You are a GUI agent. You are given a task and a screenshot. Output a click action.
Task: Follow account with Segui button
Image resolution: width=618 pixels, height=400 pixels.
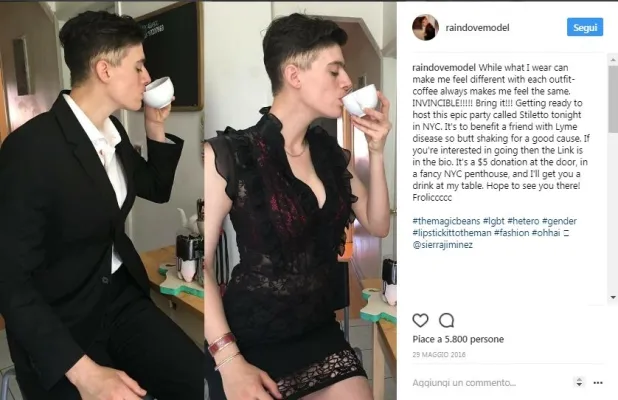[585, 27]
